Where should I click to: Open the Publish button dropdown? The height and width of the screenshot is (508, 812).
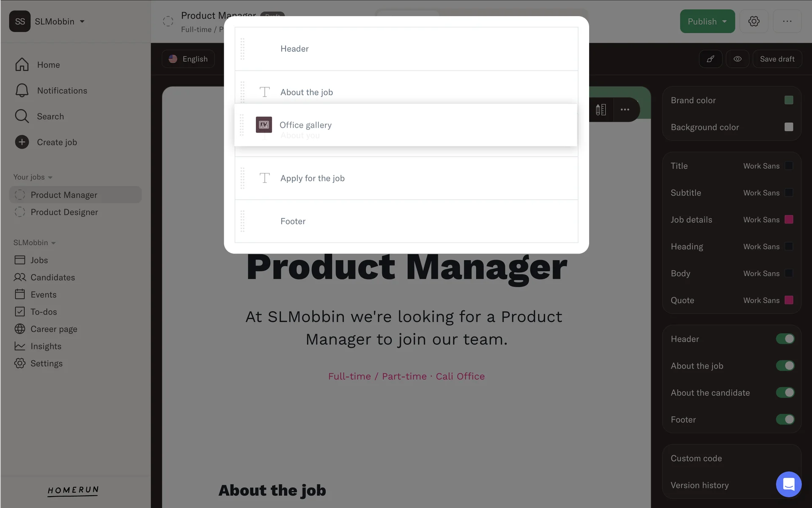(x=724, y=21)
